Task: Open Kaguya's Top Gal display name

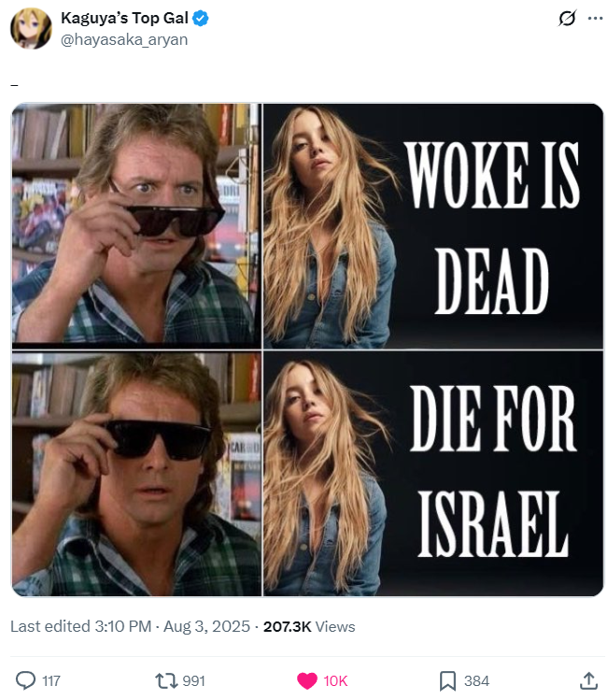Action: click(x=124, y=19)
